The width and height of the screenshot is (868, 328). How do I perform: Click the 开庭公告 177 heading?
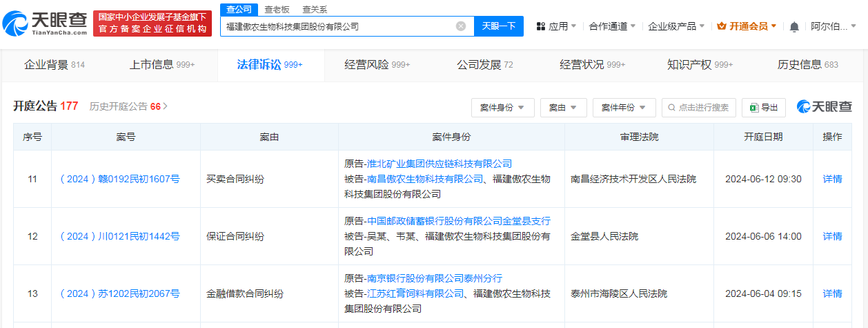click(46, 106)
